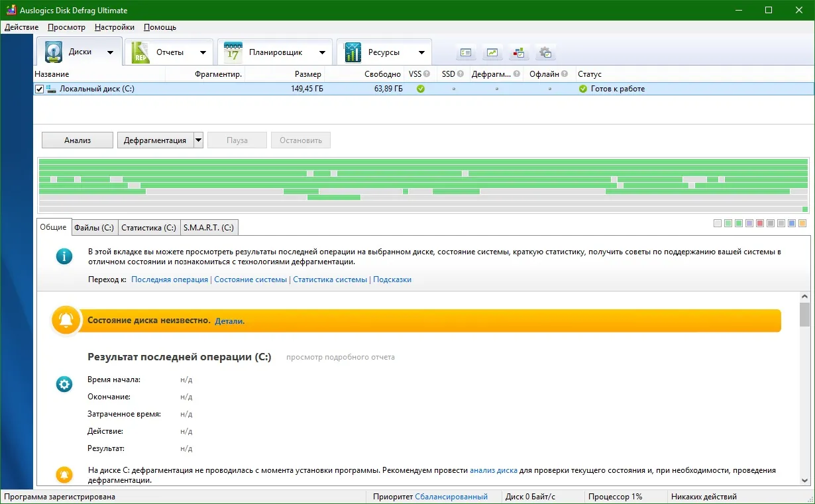Expand the Ресурсы dropdown arrow

(421, 52)
